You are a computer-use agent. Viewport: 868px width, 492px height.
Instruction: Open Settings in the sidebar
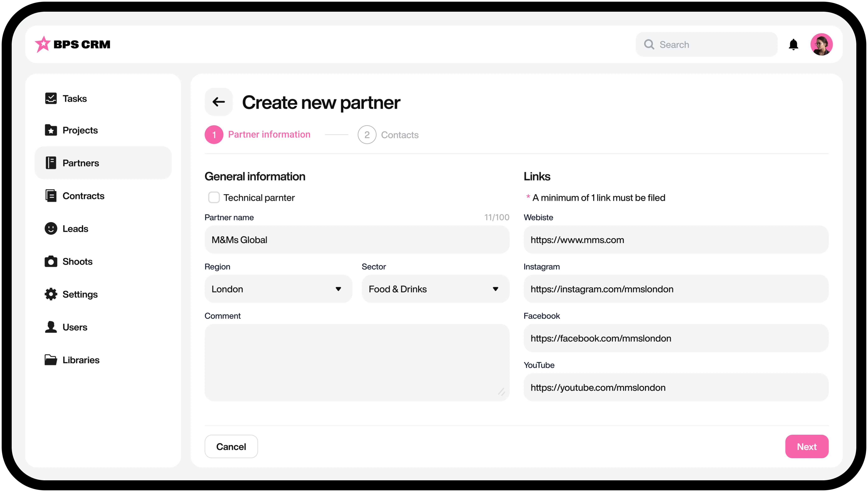click(103, 294)
